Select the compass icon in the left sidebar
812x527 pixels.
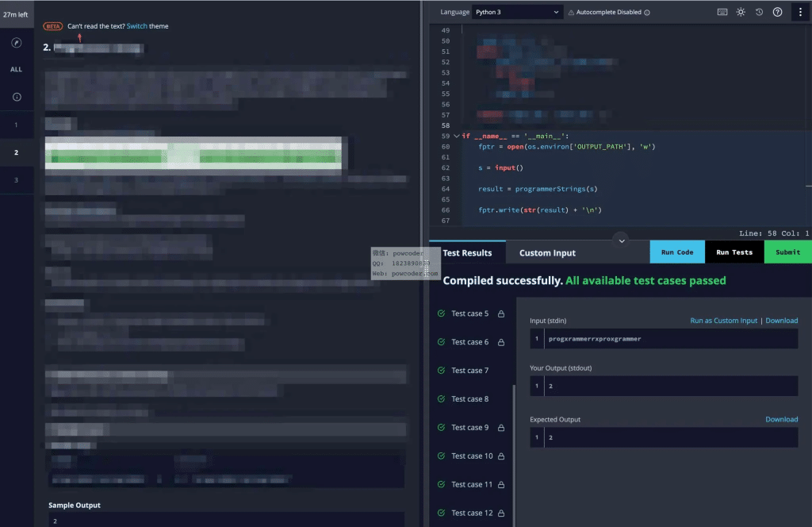click(16, 42)
